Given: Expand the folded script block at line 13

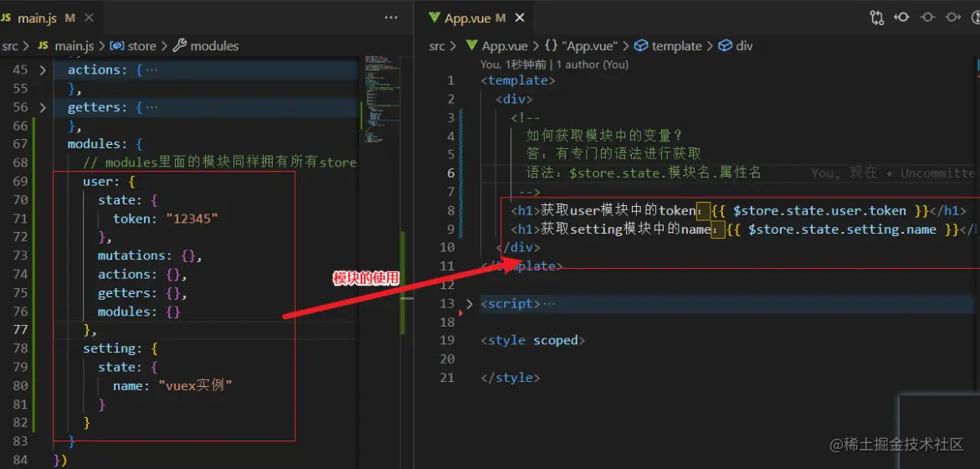Looking at the screenshot, I should click(x=469, y=304).
